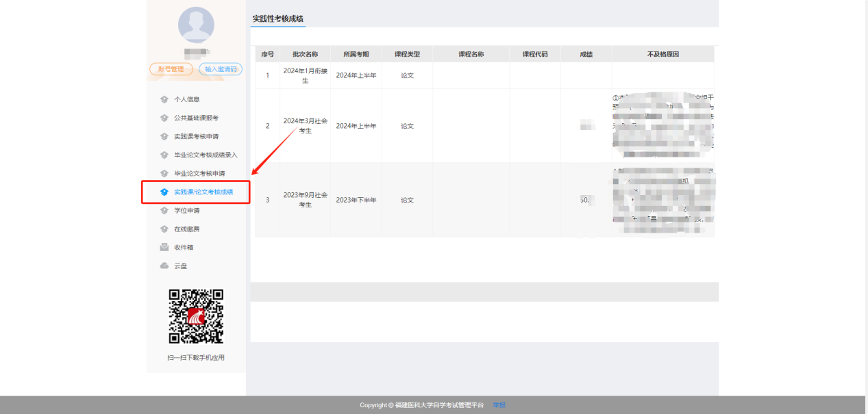Click the 个人信息 graduation cap icon
The height and width of the screenshot is (414, 868).
(164, 100)
